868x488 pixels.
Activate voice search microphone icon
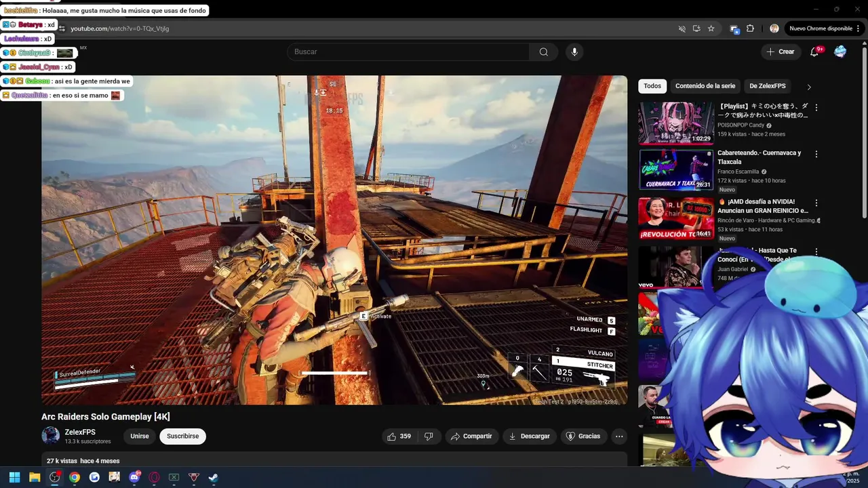click(574, 52)
